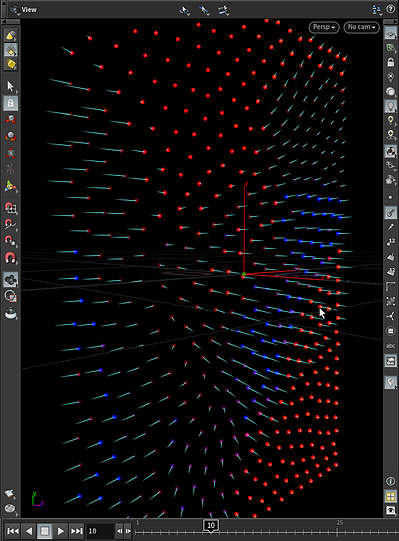The width and height of the screenshot is (399, 541).
Task: Toggle the display lock icon in the right toolbar
Action: tap(390, 62)
